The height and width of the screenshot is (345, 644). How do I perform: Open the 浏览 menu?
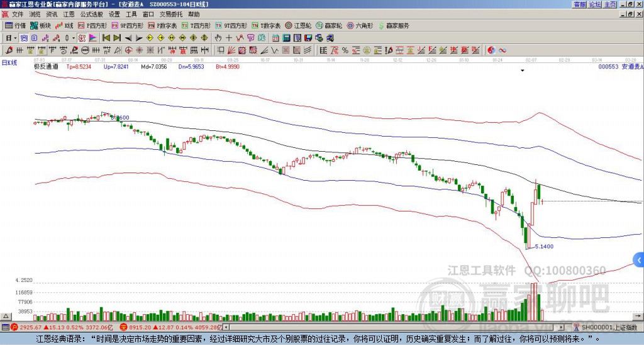click(35, 14)
